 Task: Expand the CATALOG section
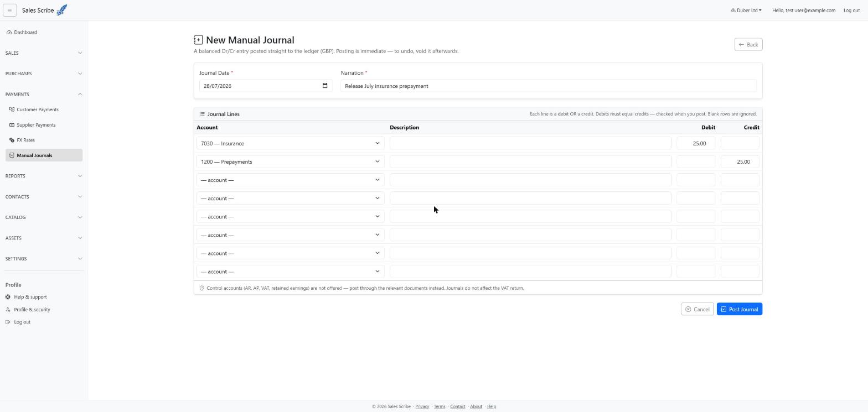(x=44, y=217)
